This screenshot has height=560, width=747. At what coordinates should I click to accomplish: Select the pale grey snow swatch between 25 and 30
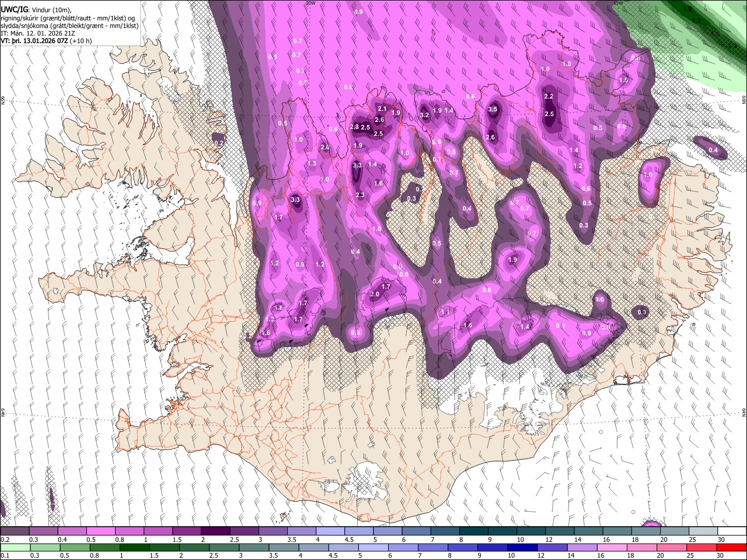pos(702,531)
